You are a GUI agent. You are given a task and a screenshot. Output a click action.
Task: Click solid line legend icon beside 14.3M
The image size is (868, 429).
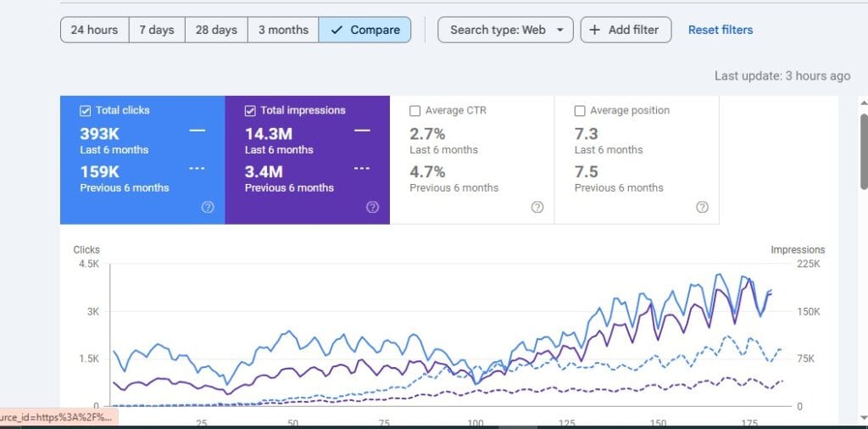pos(362,131)
